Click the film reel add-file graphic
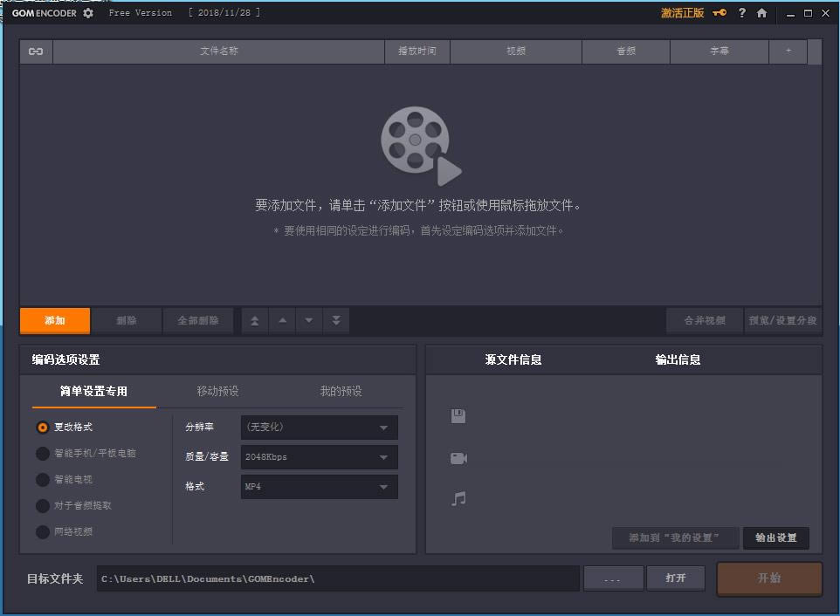This screenshot has height=616, width=840. tap(421, 146)
